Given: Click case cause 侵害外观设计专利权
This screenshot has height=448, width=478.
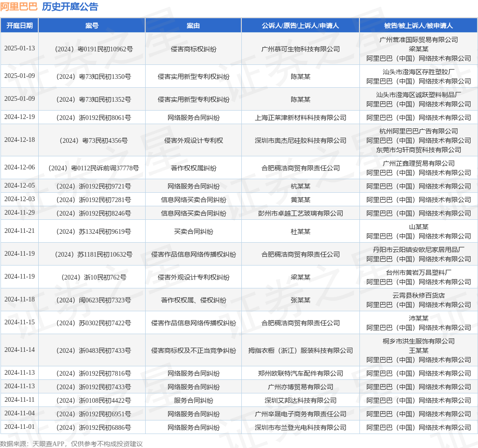Looking at the screenshot, I should [x=193, y=140].
